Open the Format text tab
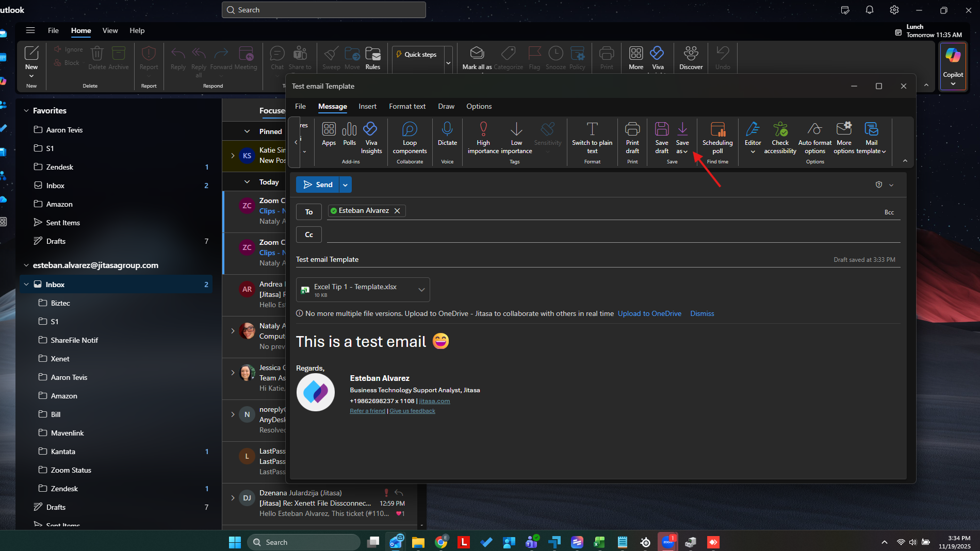The width and height of the screenshot is (980, 551). click(407, 107)
